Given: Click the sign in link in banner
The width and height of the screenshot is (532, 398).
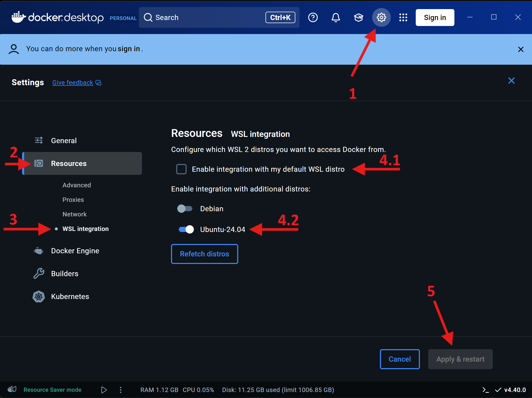Looking at the screenshot, I should [x=129, y=49].
